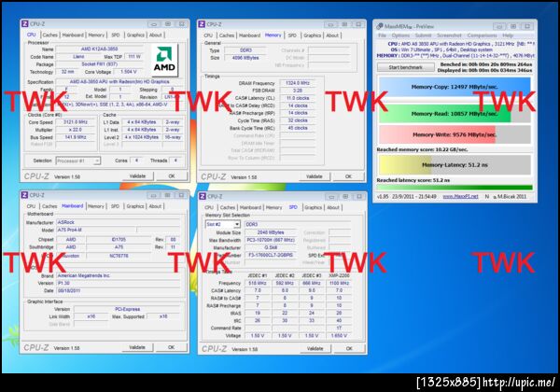Viewport: 560px width, 392px height.
Task: Click the XMP-2200 column header
Action: tap(339, 275)
